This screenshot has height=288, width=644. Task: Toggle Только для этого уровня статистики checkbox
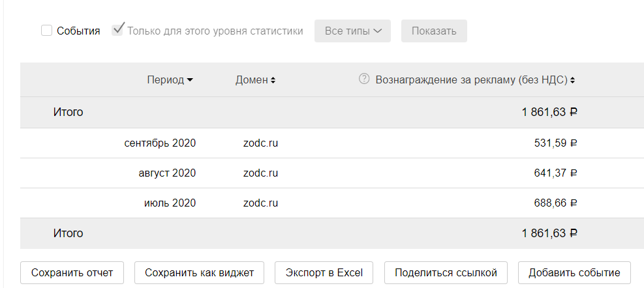point(118,30)
